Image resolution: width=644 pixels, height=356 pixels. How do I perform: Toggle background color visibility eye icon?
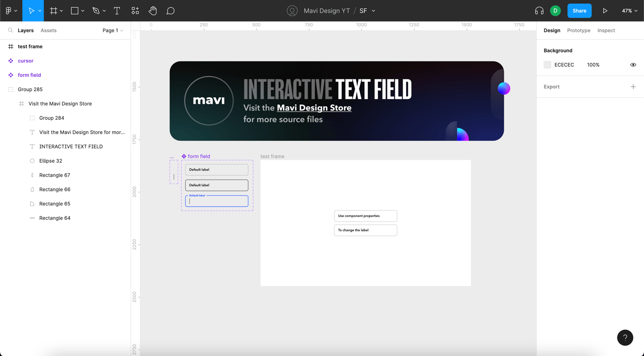point(633,65)
